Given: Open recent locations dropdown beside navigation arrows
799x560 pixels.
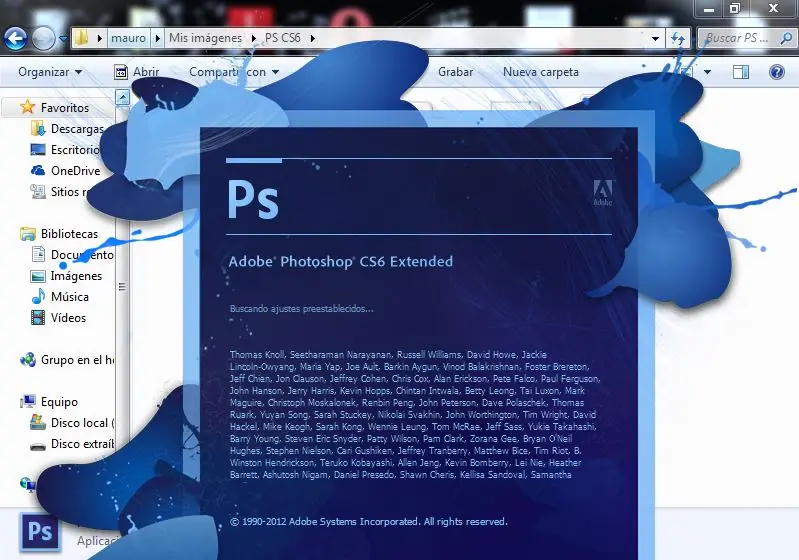Looking at the screenshot, I should point(63,38).
